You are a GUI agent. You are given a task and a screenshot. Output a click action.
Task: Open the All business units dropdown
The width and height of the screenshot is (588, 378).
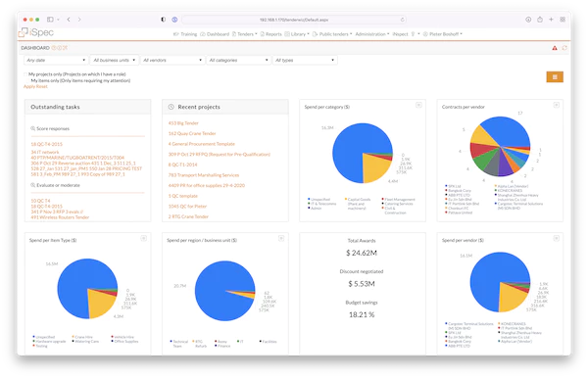(114, 60)
